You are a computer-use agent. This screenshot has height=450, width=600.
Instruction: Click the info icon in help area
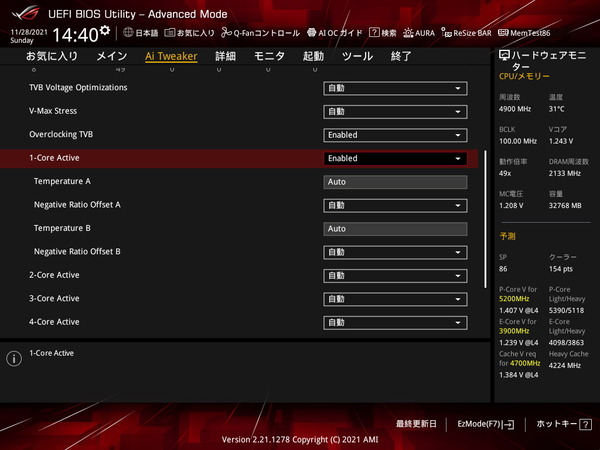click(x=14, y=359)
